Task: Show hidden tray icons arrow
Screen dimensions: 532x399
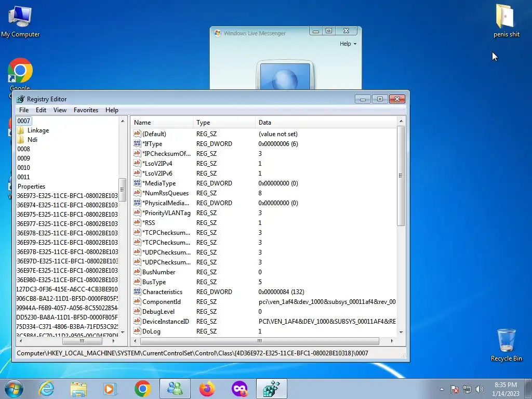Action: [442, 389]
